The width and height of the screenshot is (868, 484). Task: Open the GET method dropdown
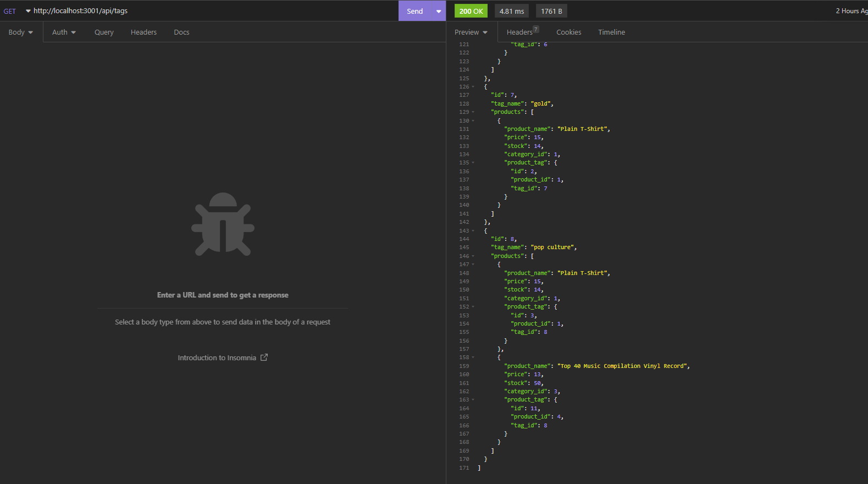[17, 11]
